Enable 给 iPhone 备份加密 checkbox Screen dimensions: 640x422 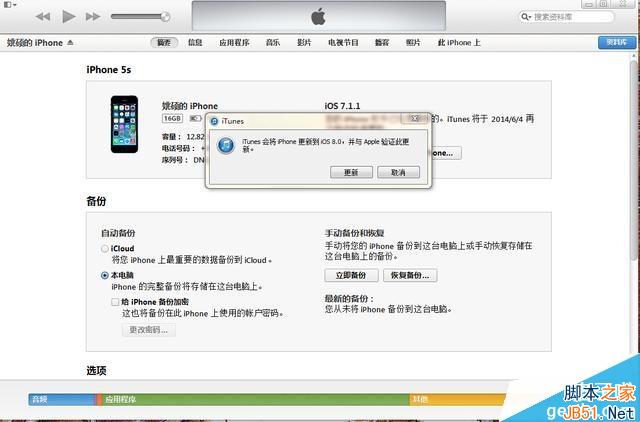pos(115,302)
